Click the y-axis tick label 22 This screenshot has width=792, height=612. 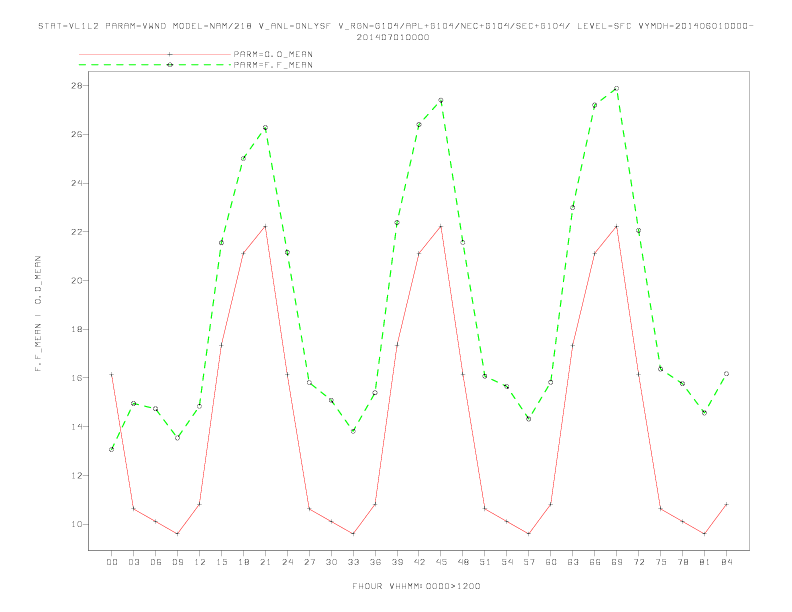point(77,232)
